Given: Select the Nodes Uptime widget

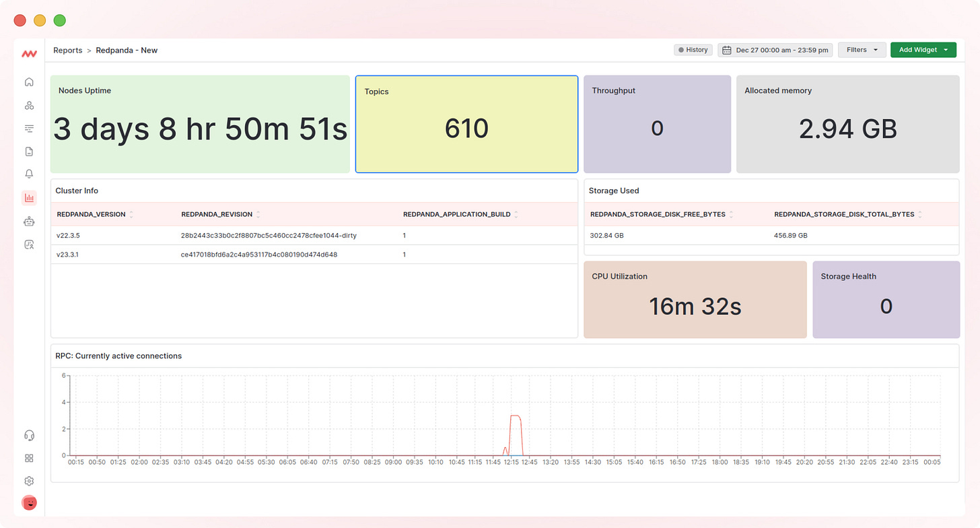Looking at the screenshot, I should pyautogui.click(x=200, y=124).
